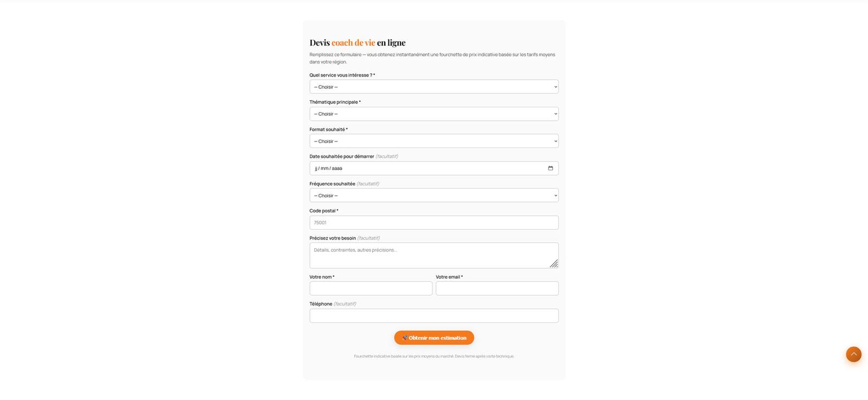Image resolution: width=868 pixels, height=400 pixels.
Task: Click chevron arrow of service dropdown
Action: click(x=556, y=87)
